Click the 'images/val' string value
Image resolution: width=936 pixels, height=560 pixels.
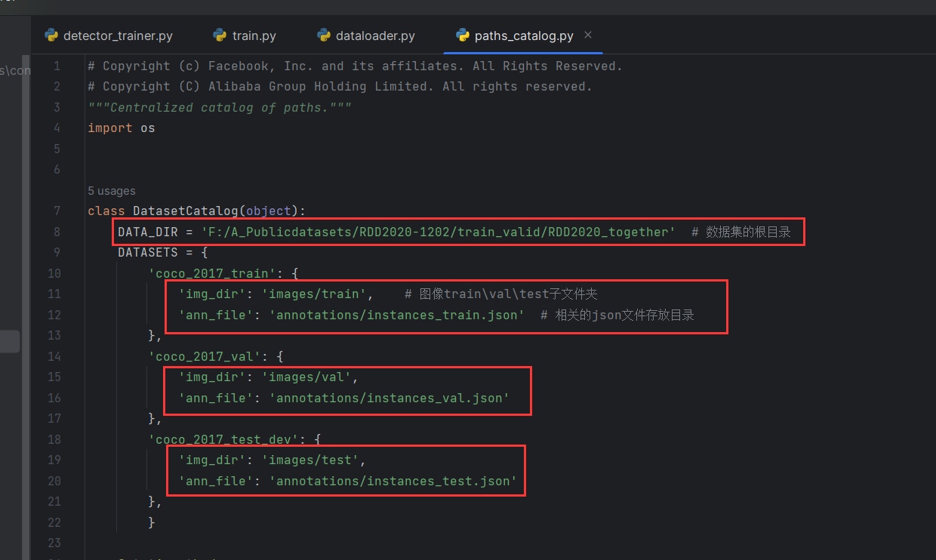tap(306, 377)
